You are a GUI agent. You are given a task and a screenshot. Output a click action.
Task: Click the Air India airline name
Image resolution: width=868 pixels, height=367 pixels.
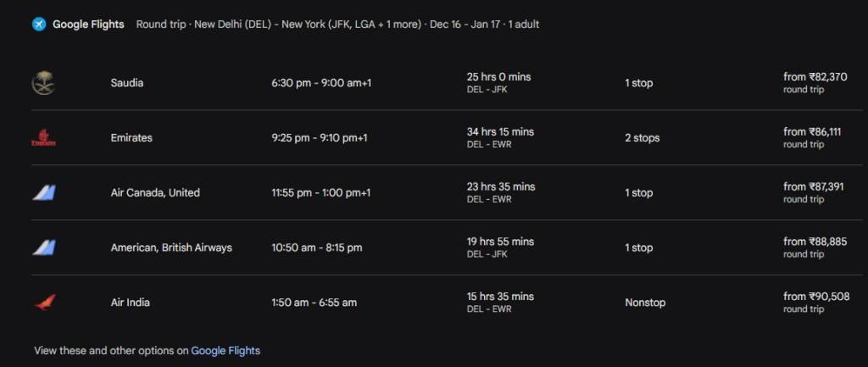131,303
